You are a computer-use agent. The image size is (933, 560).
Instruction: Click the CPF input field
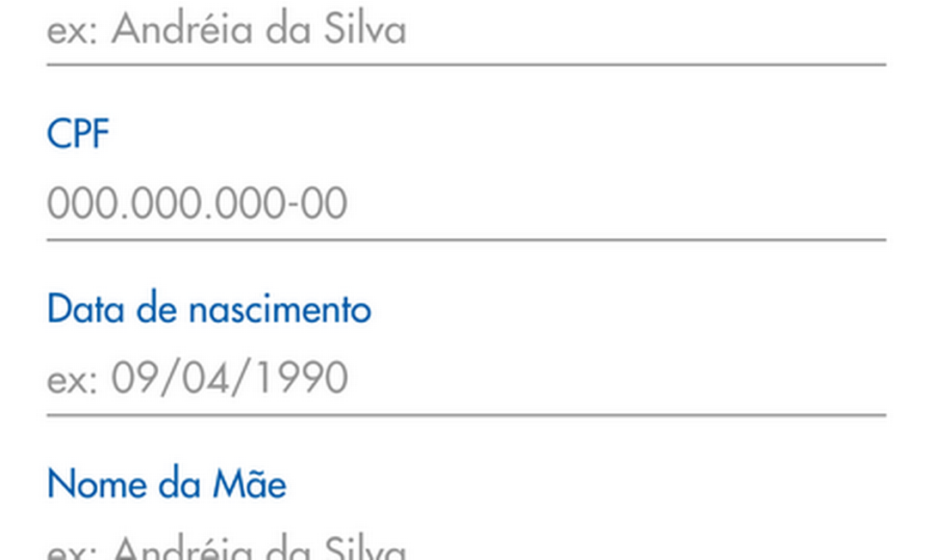point(464,204)
